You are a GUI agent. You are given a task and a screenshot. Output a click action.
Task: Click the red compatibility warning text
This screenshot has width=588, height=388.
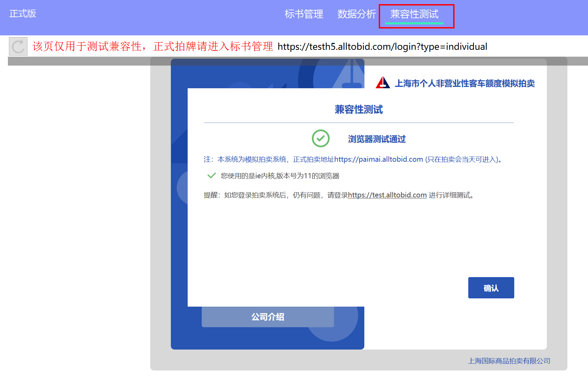tap(153, 46)
